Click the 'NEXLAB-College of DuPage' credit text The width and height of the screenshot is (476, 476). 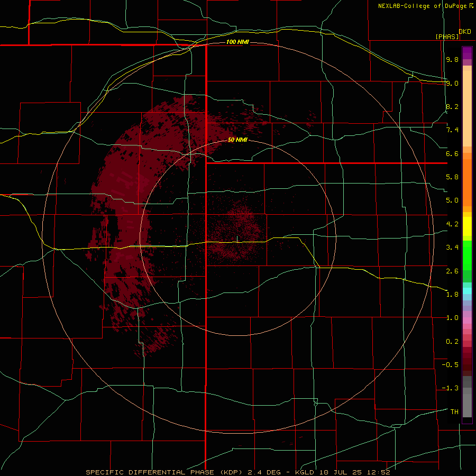tap(423, 6)
